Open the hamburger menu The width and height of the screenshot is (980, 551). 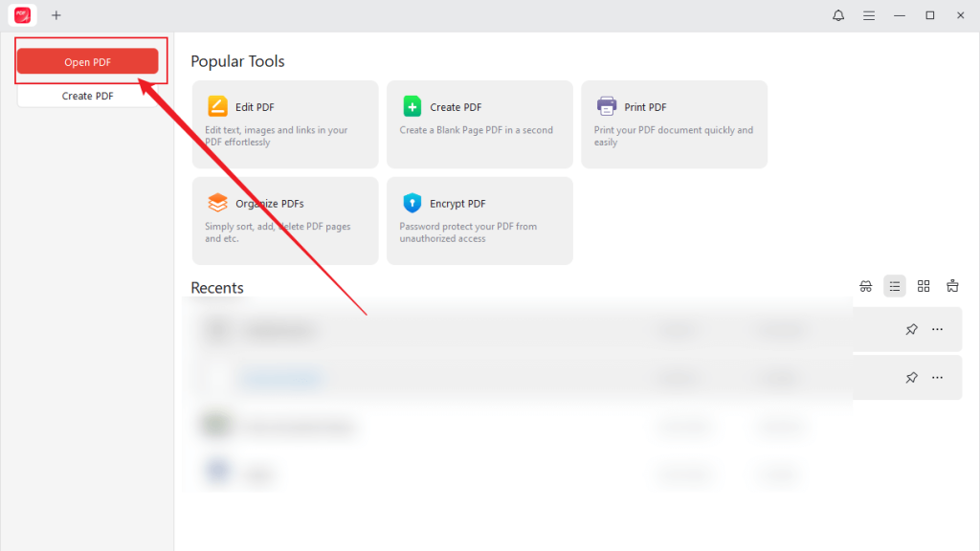point(869,15)
